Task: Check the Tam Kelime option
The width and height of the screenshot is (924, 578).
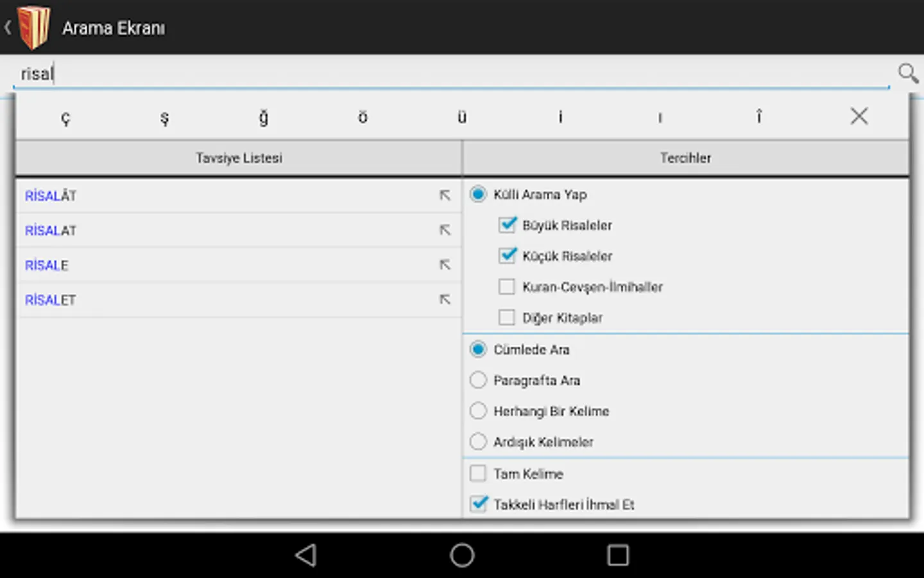Action: pos(478,474)
